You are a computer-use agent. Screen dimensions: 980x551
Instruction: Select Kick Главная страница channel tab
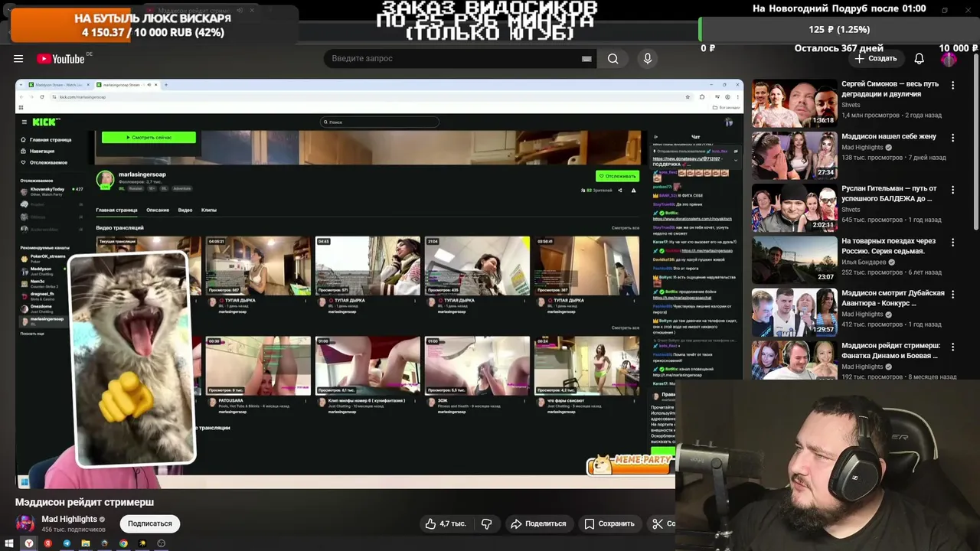[116, 210]
